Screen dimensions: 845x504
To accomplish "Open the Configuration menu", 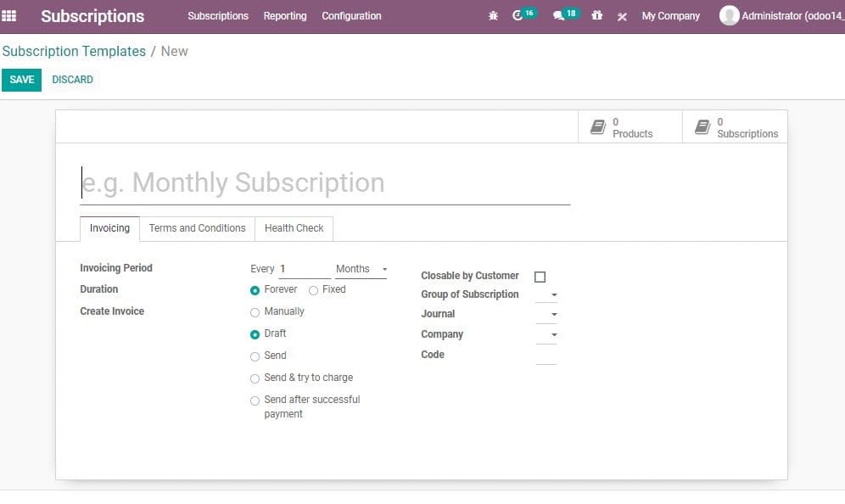I will click(351, 16).
